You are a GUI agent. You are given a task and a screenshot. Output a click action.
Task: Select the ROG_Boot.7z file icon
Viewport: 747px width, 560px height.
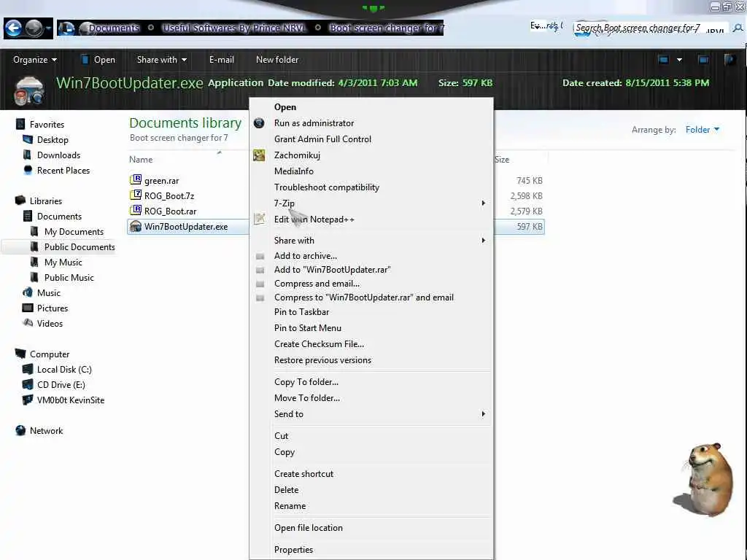[x=136, y=195]
